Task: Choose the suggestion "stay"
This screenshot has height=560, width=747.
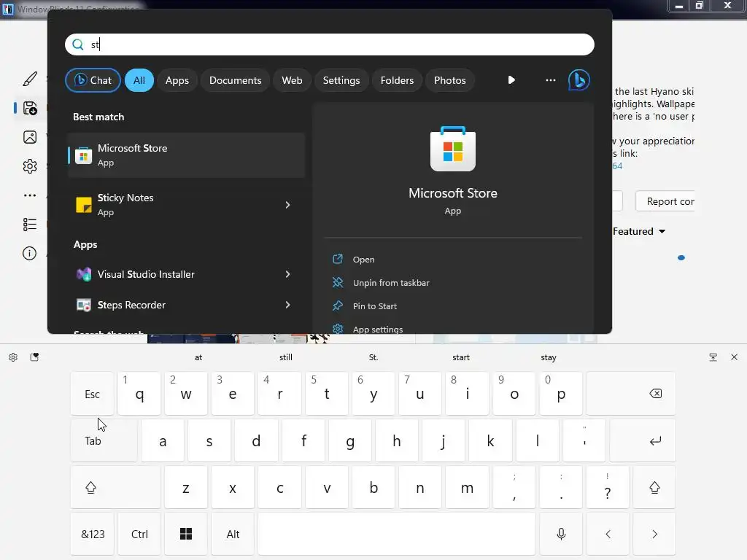Action: pyautogui.click(x=549, y=357)
